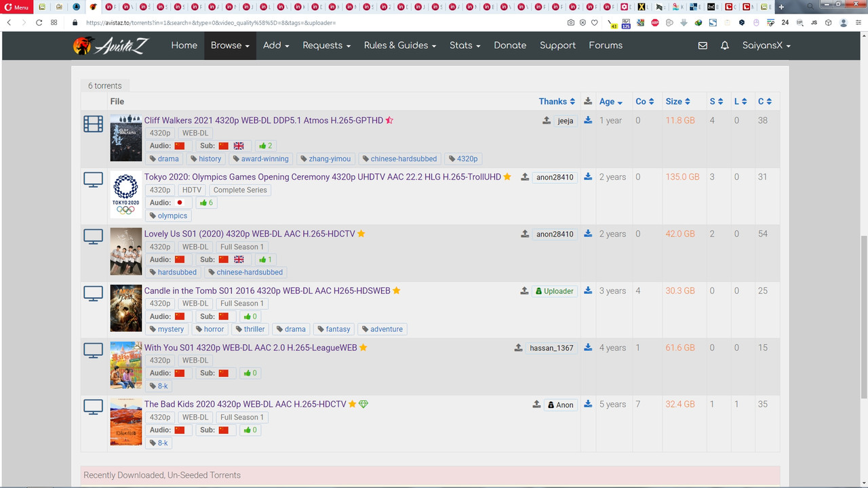This screenshot has width=868, height=488.
Task: Expand the Stats dropdown menu
Action: pos(465,45)
